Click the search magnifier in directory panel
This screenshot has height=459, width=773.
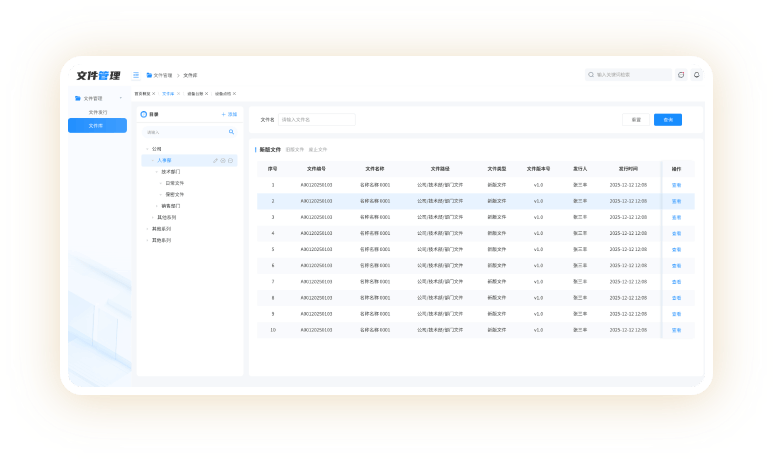tap(231, 131)
